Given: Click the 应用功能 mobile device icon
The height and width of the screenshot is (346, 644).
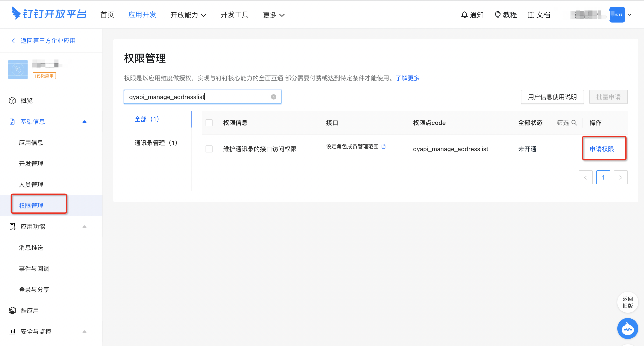Looking at the screenshot, I should [11, 227].
